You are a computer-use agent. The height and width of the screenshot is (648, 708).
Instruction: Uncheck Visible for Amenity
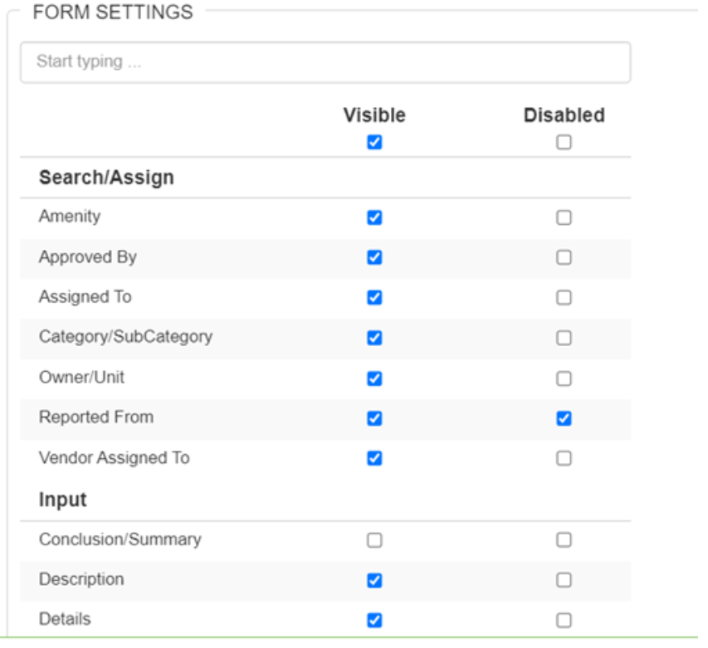(x=374, y=217)
